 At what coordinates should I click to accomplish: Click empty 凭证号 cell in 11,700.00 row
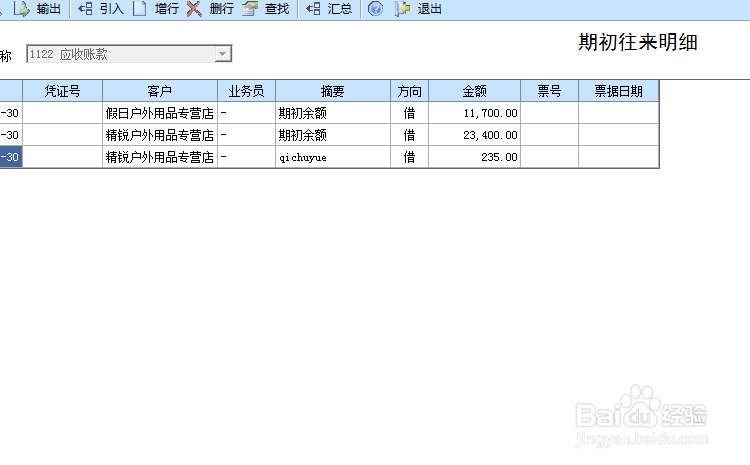62,113
